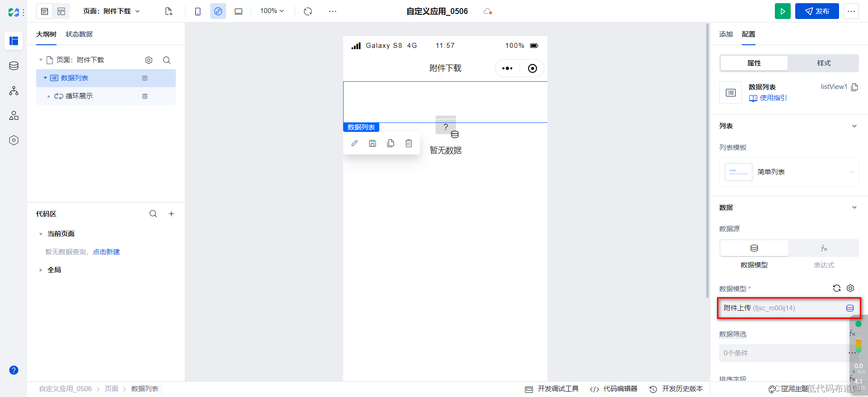This screenshot has height=397, width=868.
Task: Expand the 循环展示 tree node
Action: point(49,96)
